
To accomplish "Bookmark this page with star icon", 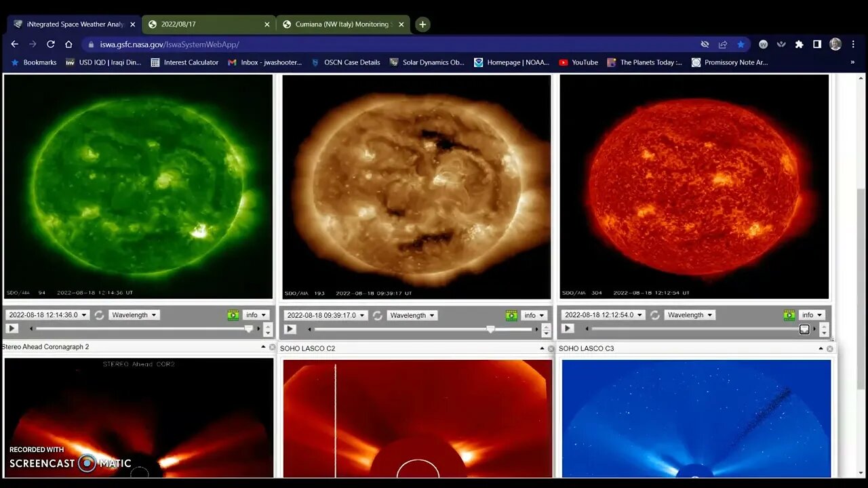I will 741,44.
